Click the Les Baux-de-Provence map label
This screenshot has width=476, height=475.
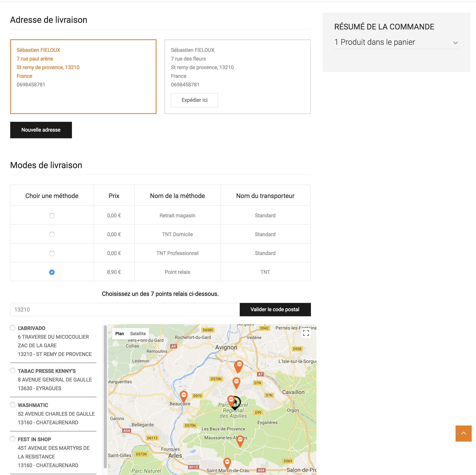click(x=223, y=429)
